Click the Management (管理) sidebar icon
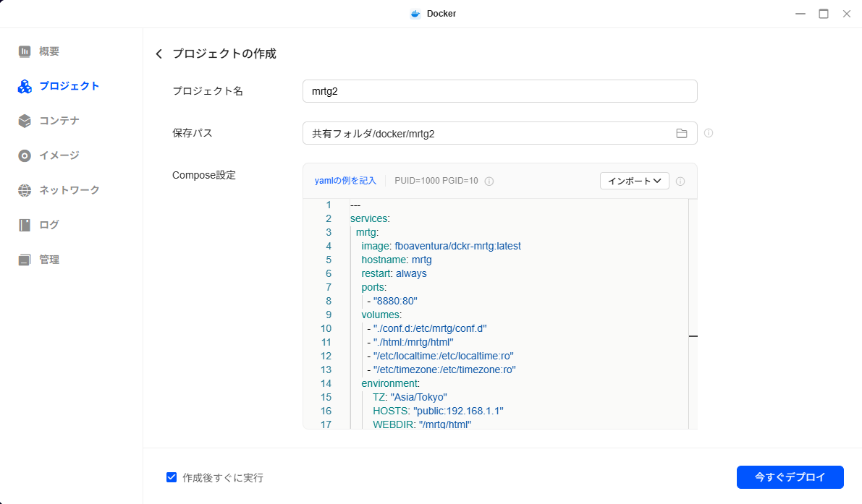This screenshot has width=862, height=504. (24, 260)
